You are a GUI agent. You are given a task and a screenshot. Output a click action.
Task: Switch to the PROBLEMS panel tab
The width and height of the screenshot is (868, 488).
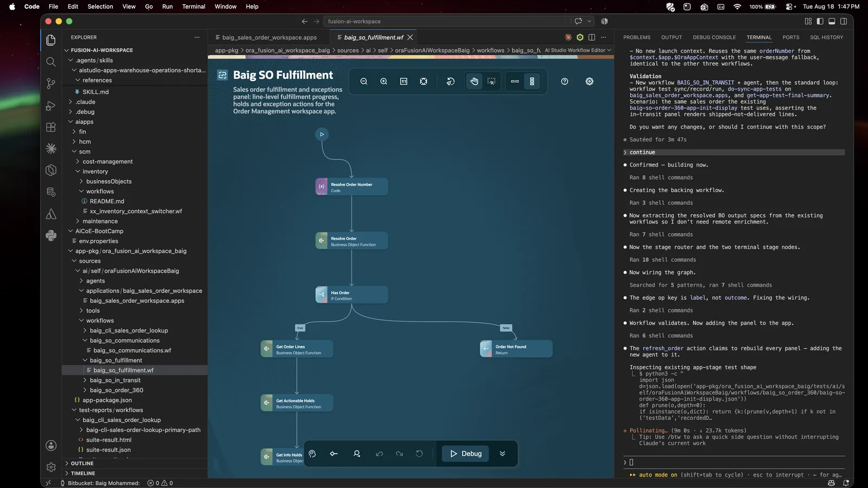637,37
